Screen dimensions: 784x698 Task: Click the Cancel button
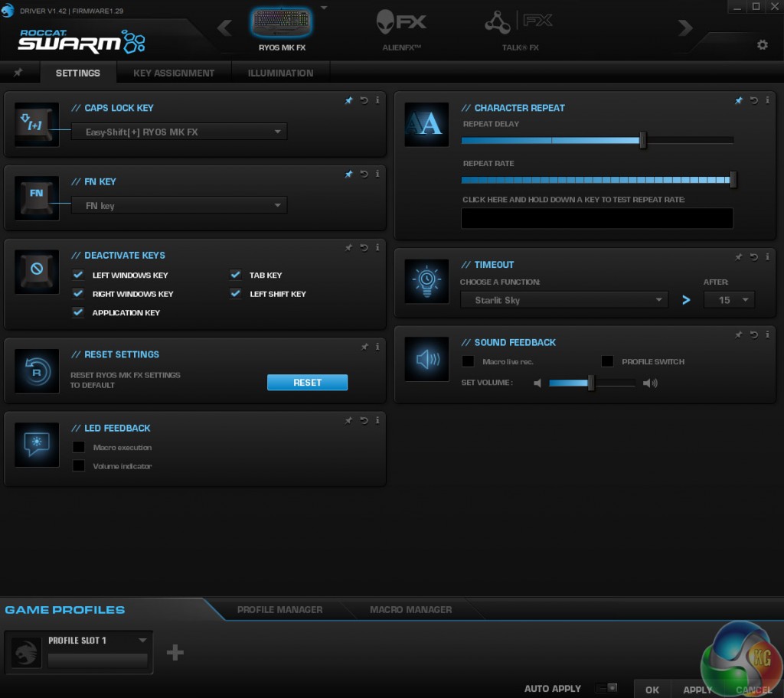pyautogui.click(x=753, y=690)
